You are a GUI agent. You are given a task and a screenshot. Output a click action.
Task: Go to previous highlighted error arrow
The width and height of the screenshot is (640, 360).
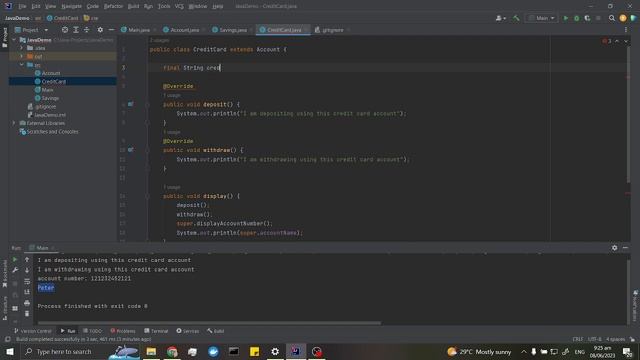coord(617,41)
